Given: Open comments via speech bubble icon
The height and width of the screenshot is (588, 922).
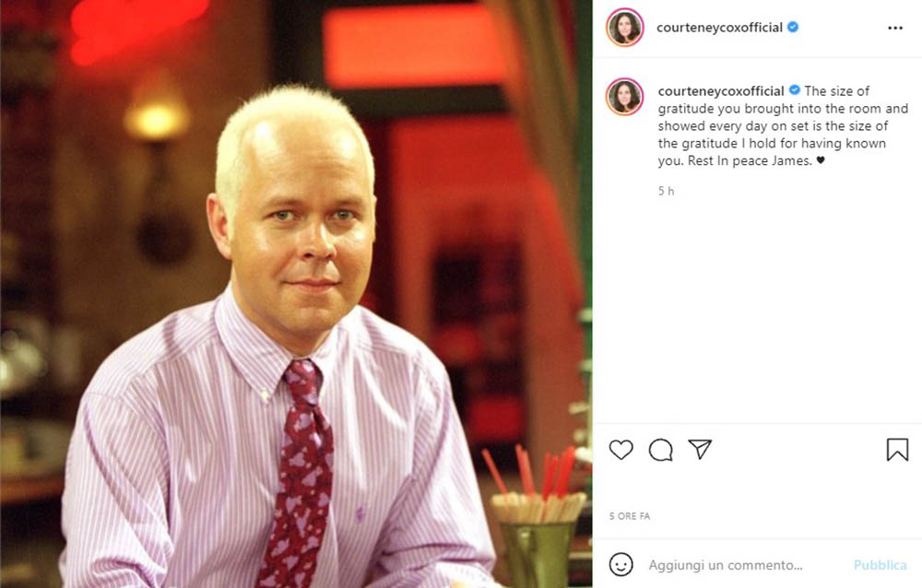Looking at the screenshot, I should 660,450.
